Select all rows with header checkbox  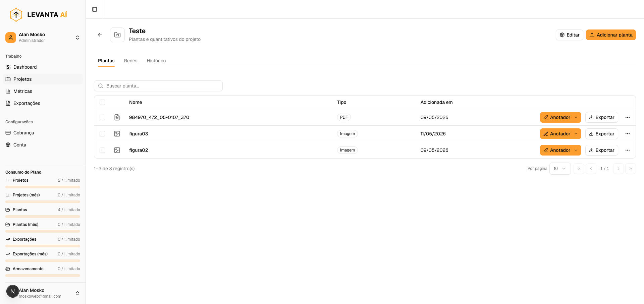[x=102, y=102]
